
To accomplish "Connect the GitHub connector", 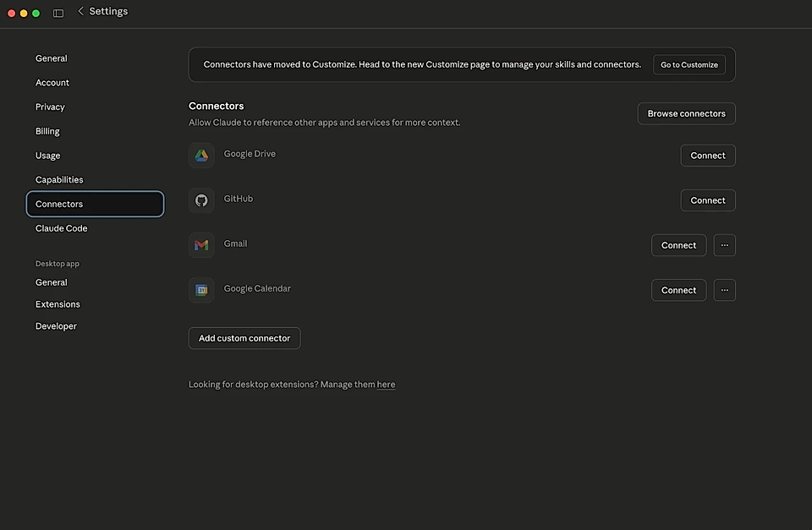I will [708, 200].
